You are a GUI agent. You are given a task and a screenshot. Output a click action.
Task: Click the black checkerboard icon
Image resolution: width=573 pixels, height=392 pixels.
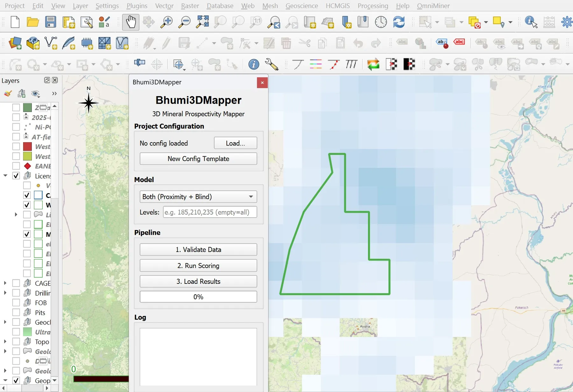click(409, 64)
